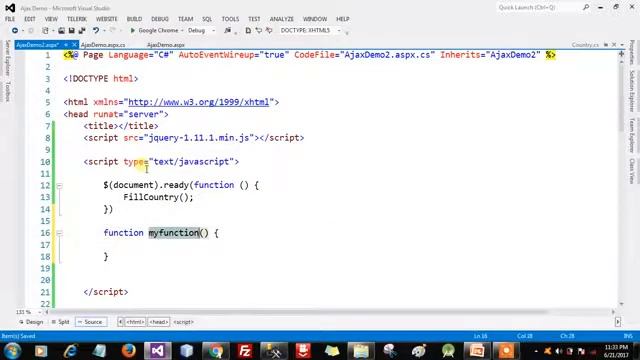Open the DEBUG menu
Image resolution: width=640 pixels, height=360 pixels.
[x=160, y=19]
